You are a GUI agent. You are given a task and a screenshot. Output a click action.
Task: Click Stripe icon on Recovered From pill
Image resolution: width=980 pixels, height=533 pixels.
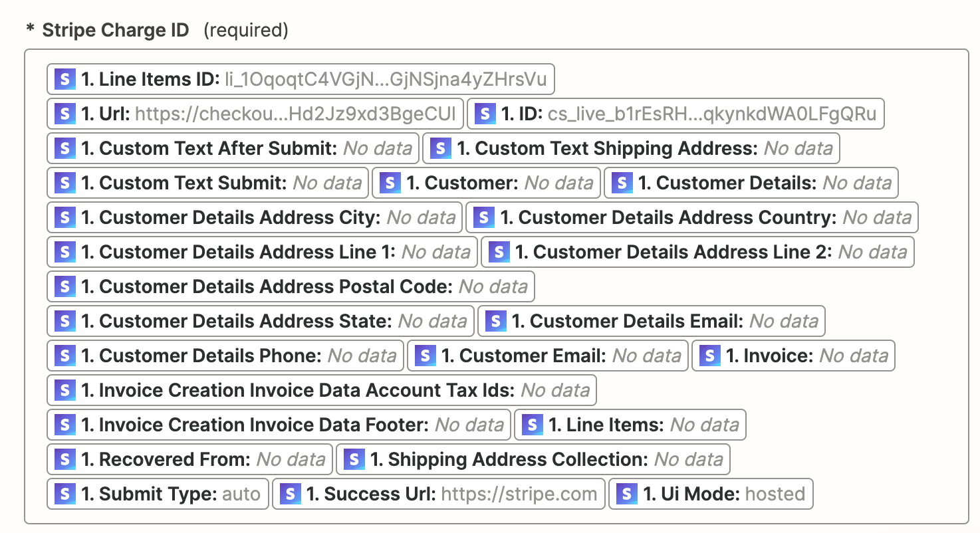click(64, 460)
